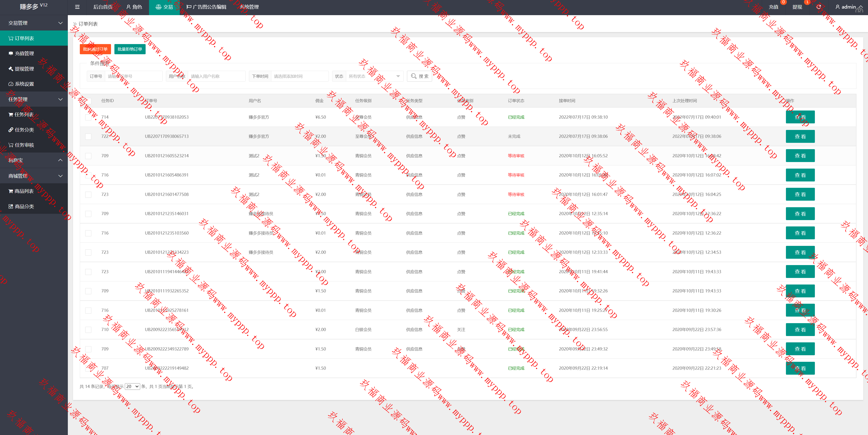The image size is (868, 435).
Task: Open the 系统管理 top menu
Action: pyautogui.click(x=249, y=7)
